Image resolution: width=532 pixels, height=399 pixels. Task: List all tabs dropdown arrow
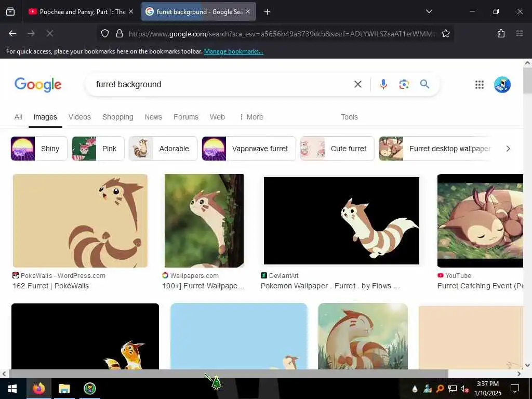click(x=429, y=11)
